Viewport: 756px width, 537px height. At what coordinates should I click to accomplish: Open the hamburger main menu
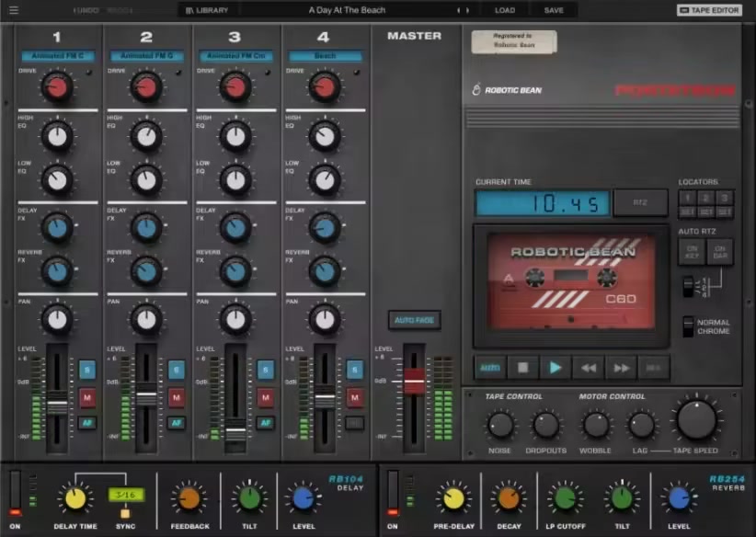(14, 9)
